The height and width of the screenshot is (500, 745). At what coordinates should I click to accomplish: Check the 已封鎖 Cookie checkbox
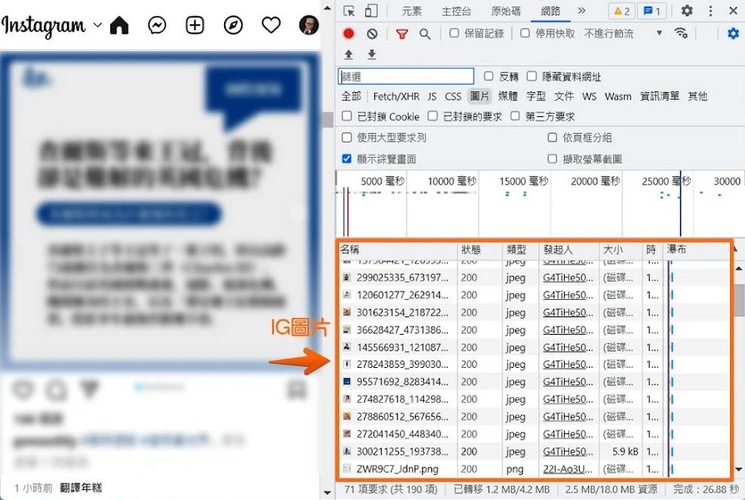click(347, 116)
